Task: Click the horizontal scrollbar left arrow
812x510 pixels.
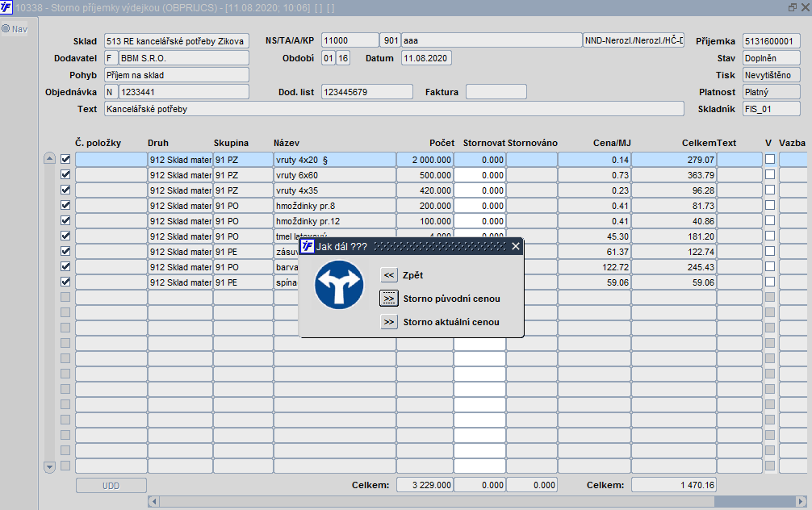Action: (153, 501)
